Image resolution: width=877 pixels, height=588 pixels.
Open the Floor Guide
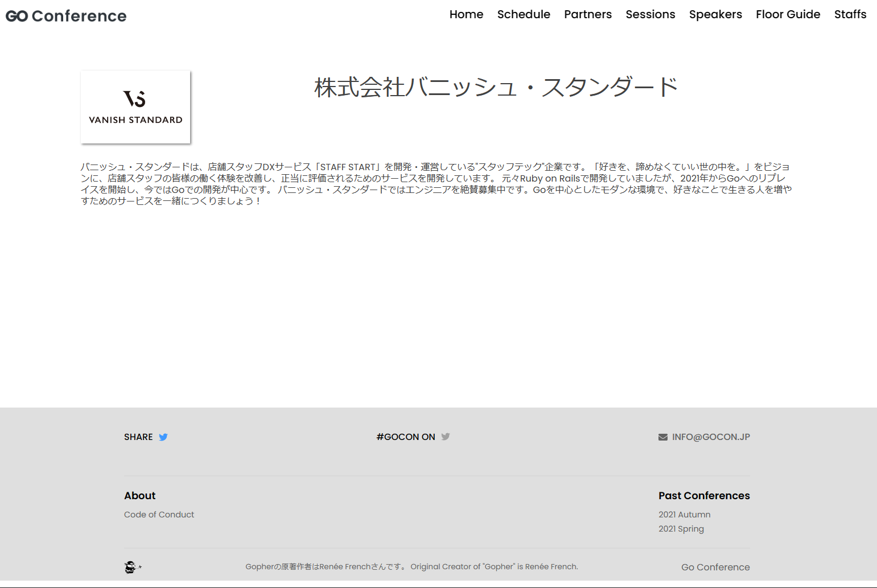[788, 14]
